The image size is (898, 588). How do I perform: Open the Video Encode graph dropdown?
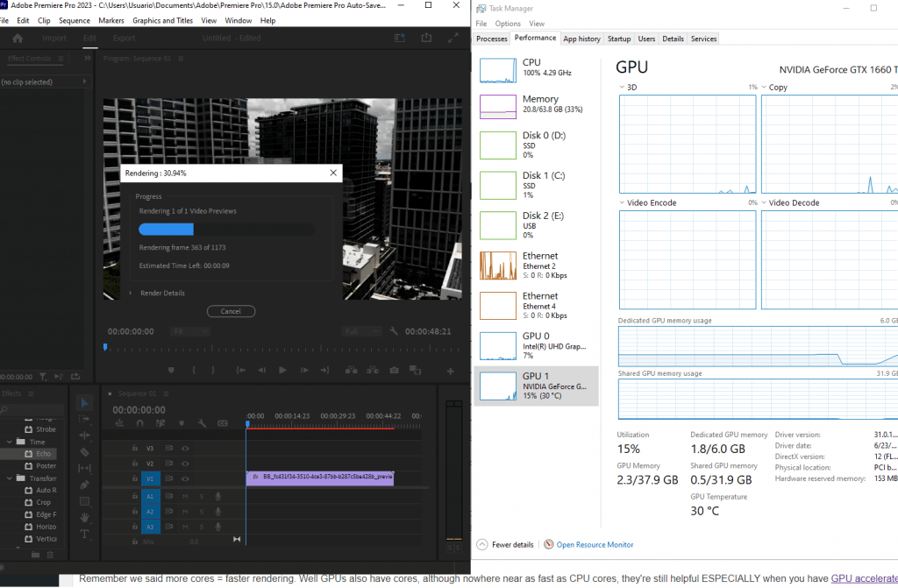(623, 202)
